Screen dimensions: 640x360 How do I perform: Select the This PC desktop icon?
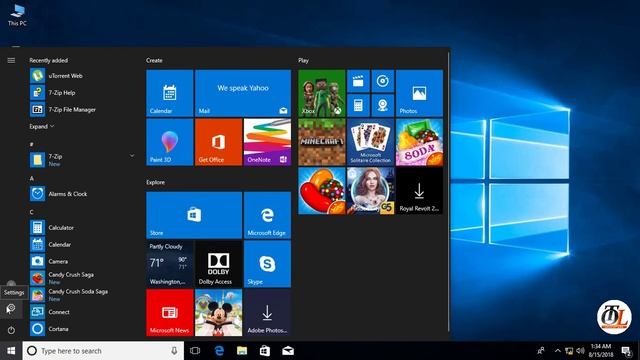17,15
